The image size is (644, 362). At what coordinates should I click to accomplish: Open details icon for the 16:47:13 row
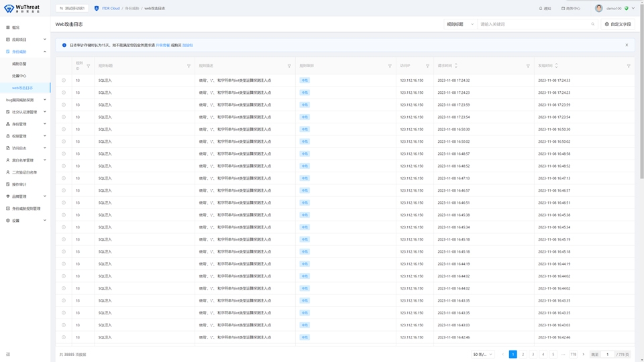(64, 178)
